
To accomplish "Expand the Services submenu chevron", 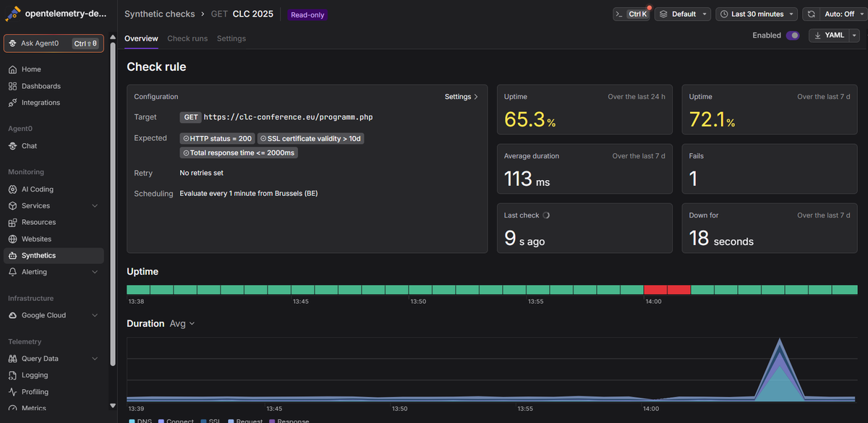I will (95, 206).
